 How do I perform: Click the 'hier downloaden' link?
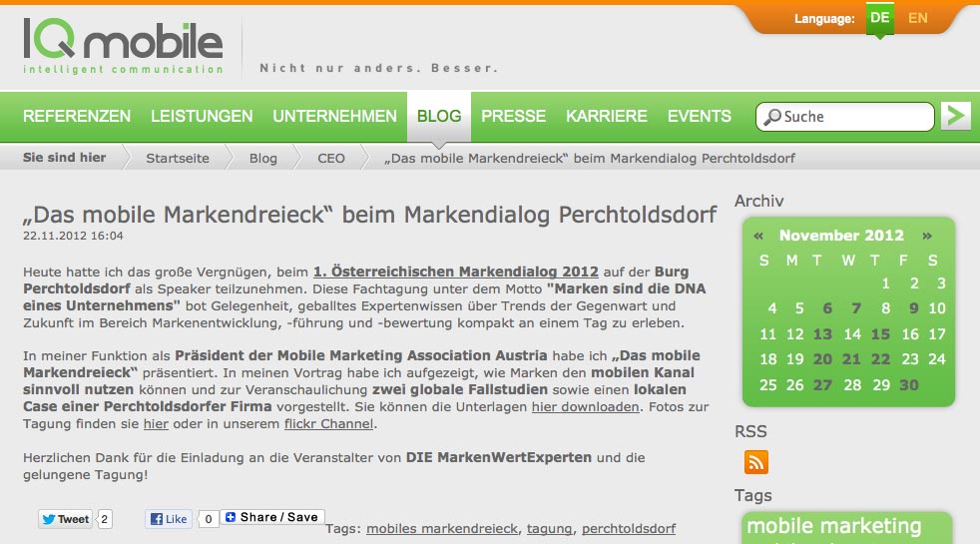point(586,407)
